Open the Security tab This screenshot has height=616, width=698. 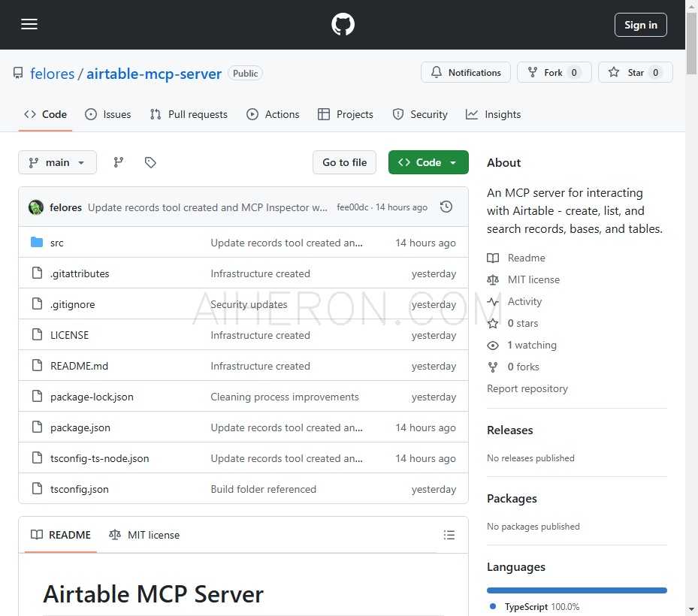click(420, 114)
